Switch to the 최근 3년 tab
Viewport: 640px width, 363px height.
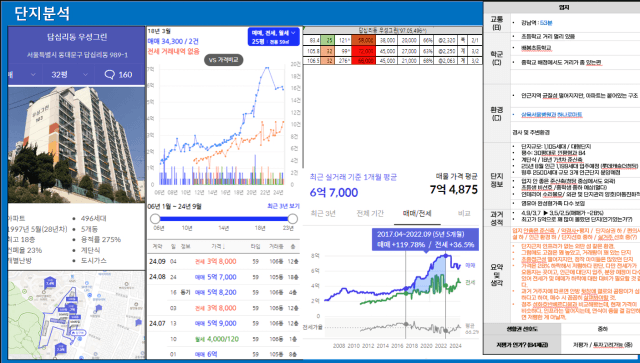tap(323, 214)
